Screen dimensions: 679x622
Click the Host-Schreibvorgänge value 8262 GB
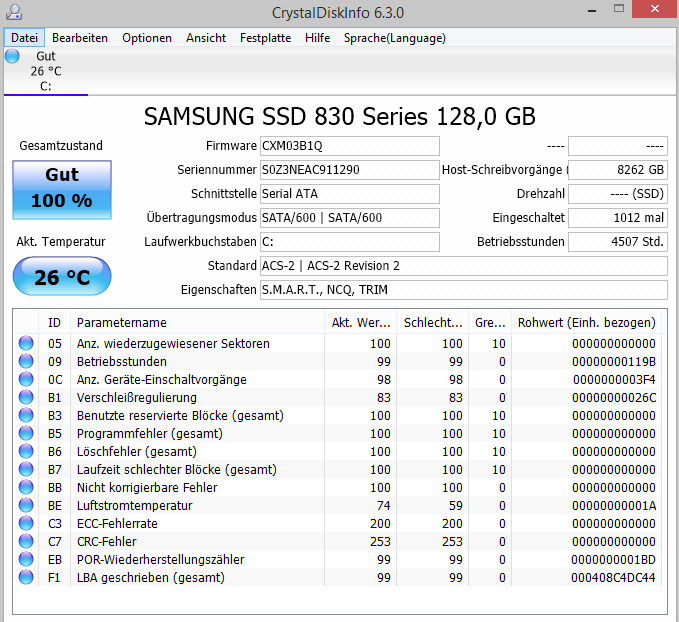[618, 170]
